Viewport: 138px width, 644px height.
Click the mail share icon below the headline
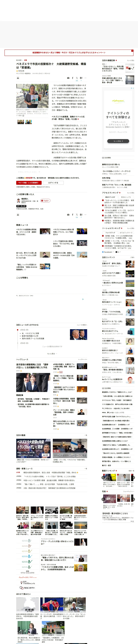68,78
